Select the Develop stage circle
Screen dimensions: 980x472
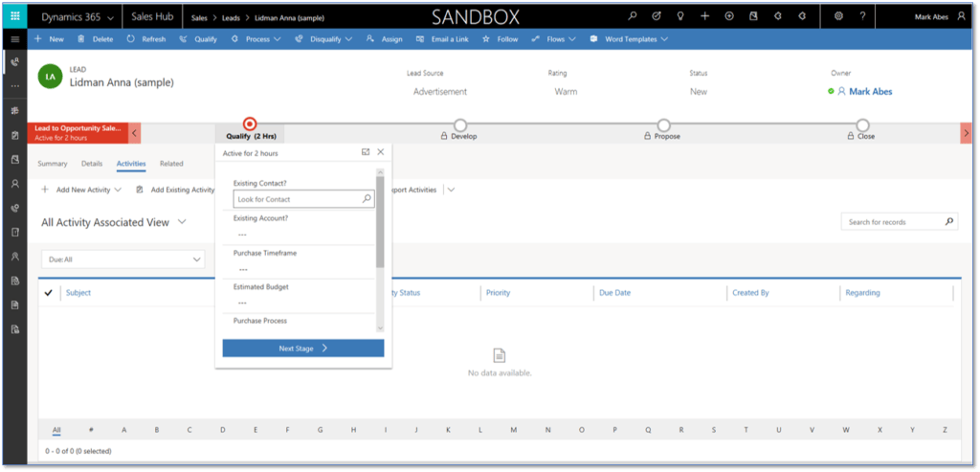coord(460,125)
